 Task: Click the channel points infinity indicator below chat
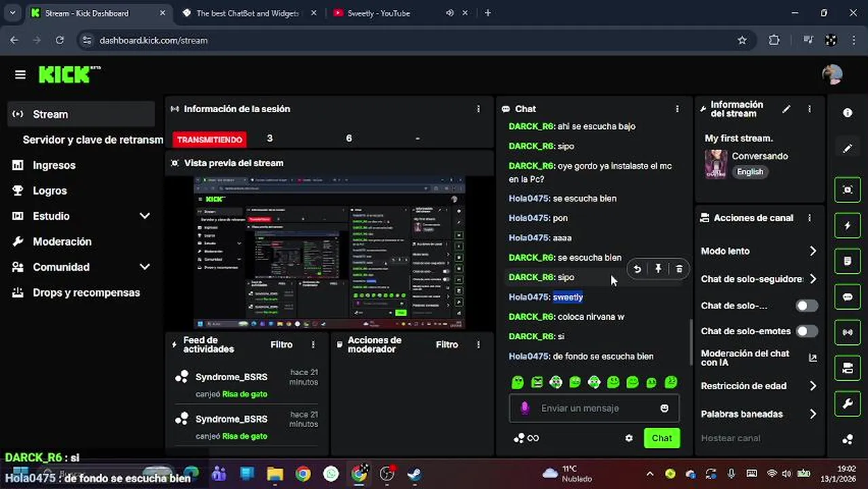coord(526,438)
